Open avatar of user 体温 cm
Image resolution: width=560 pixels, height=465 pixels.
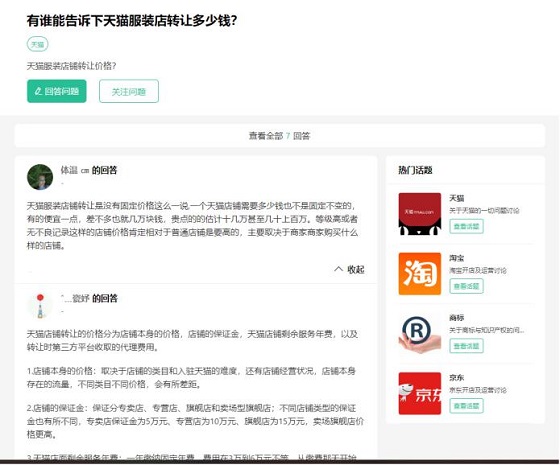tap(40, 177)
